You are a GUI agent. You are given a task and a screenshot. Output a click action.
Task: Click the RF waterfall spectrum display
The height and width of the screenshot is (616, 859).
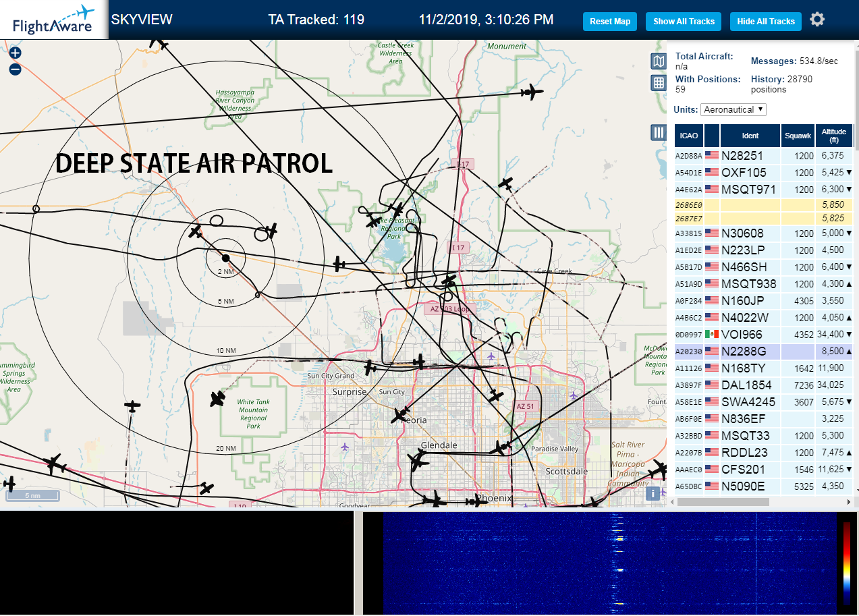tap(609, 563)
